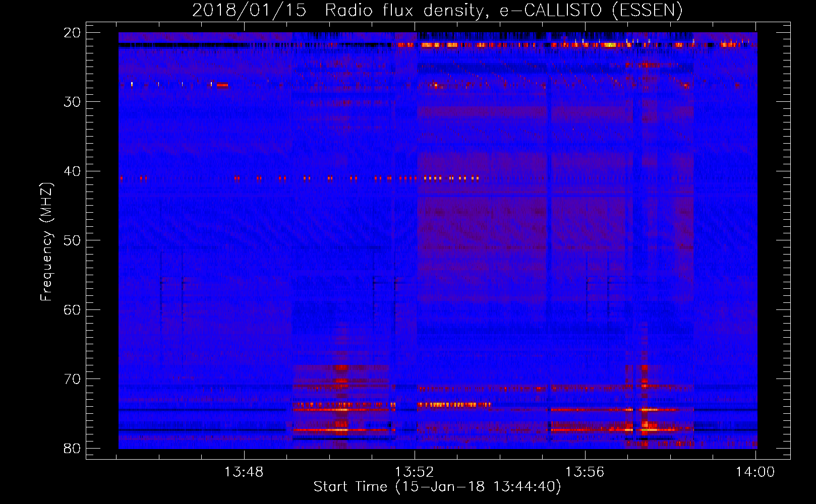Select the 50 frequency tick label

[72, 240]
